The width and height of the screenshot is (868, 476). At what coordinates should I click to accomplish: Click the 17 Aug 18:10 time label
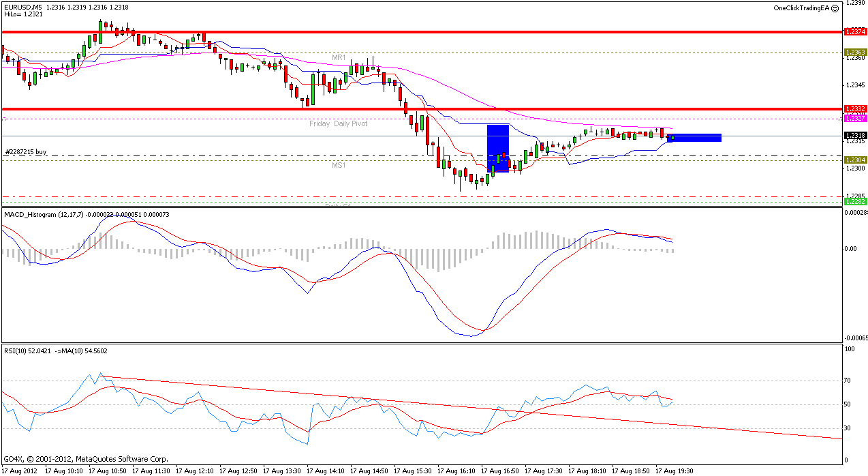pyautogui.click(x=587, y=471)
